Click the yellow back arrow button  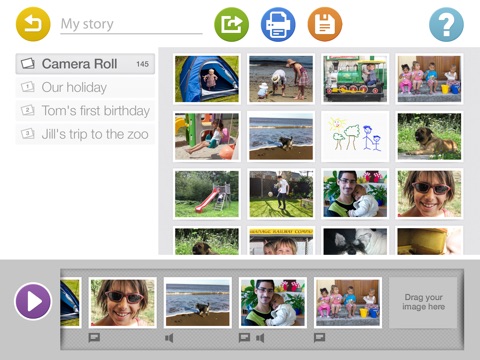33,24
